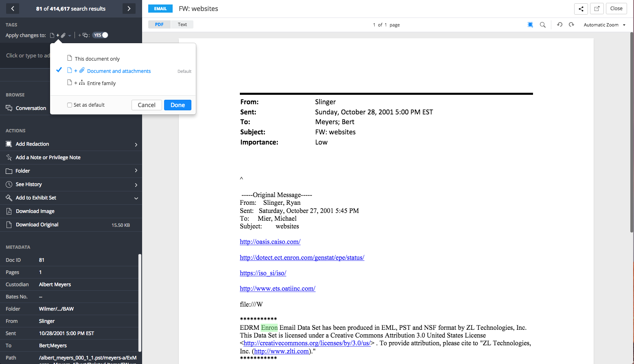Click the Folder action icon

click(9, 171)
